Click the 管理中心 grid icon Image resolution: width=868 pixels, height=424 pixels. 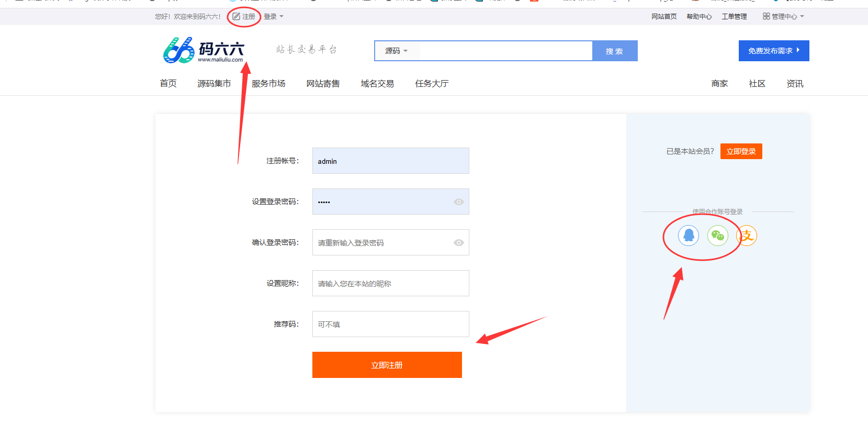coord(766,16)
